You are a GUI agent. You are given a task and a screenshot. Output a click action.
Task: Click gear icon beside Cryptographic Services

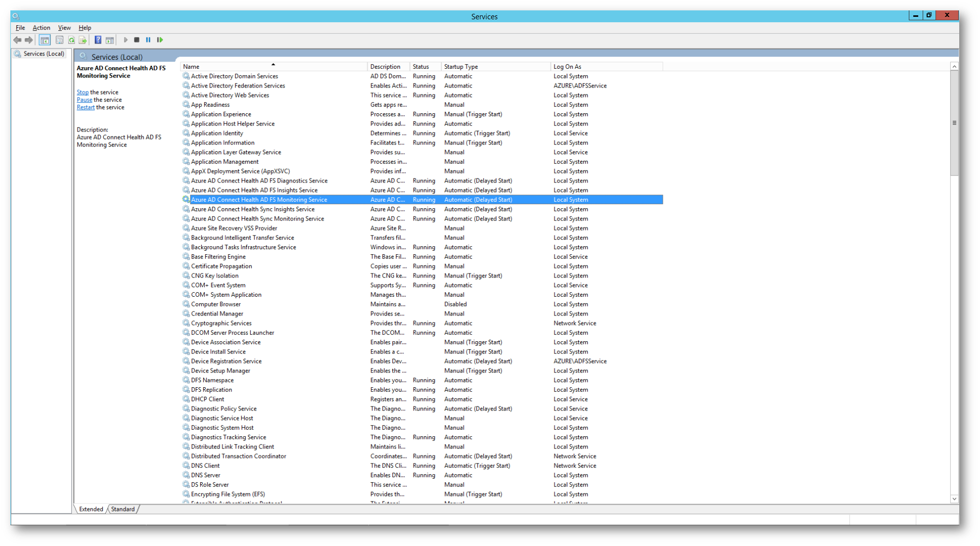pyautogui.click(x=186, y=323)
